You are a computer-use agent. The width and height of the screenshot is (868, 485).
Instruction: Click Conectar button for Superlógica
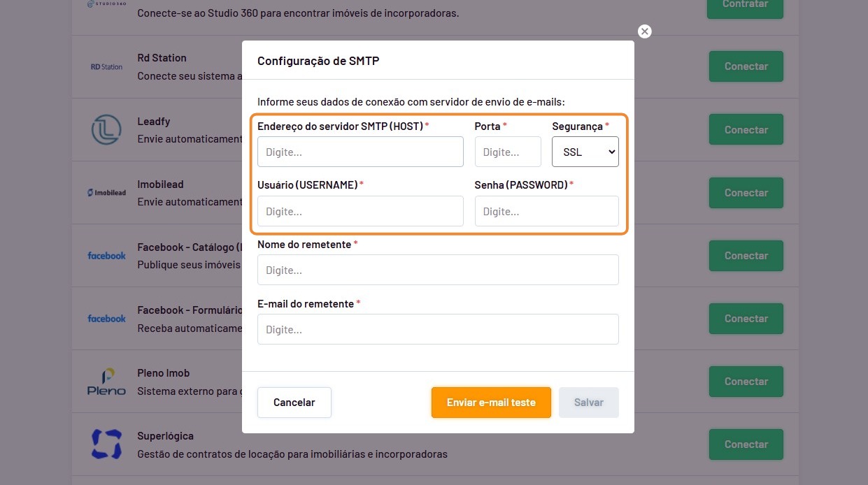point(746,444)
